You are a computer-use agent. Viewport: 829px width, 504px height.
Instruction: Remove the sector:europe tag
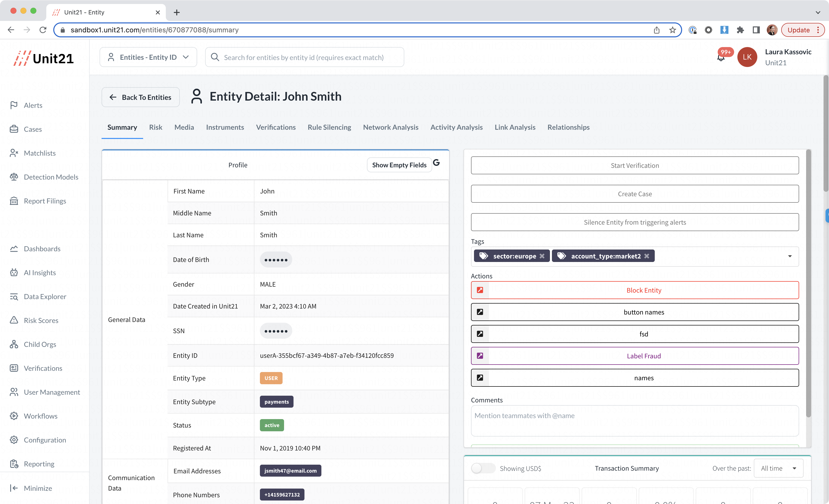tap(542, 256)
